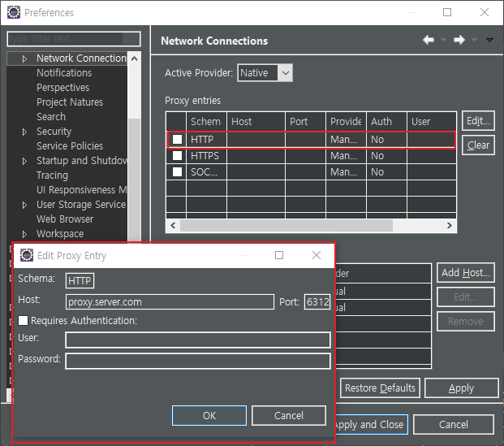Expand the Network Connections tree node
Screen dimensions: 504x446
pyautogui.click(x=24, y=58)
